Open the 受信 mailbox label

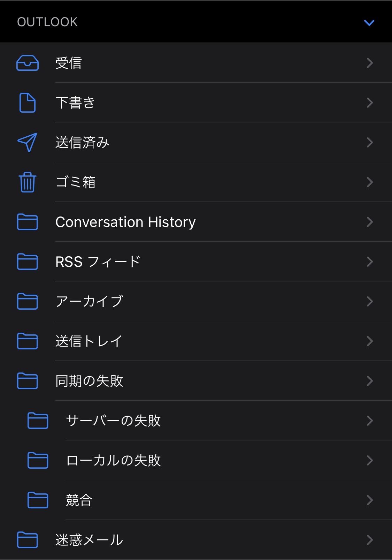click(x=69, y=63)
